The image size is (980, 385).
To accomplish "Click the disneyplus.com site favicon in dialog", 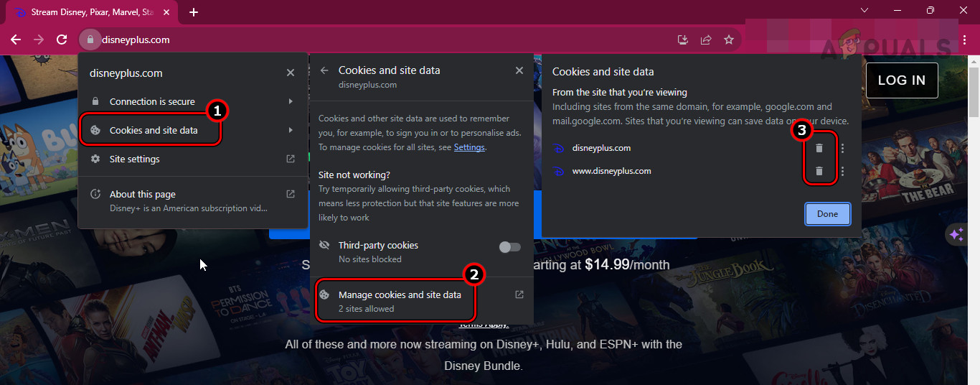I will (x=559, y=148).
